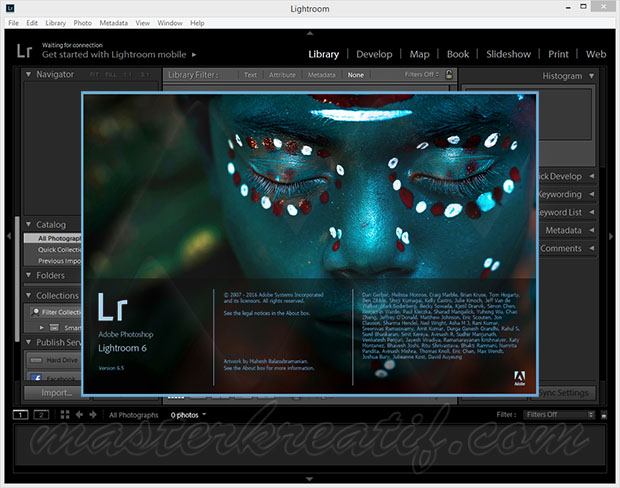Go forward with filmstrip right arrow
620x488 pixels.
93,414
